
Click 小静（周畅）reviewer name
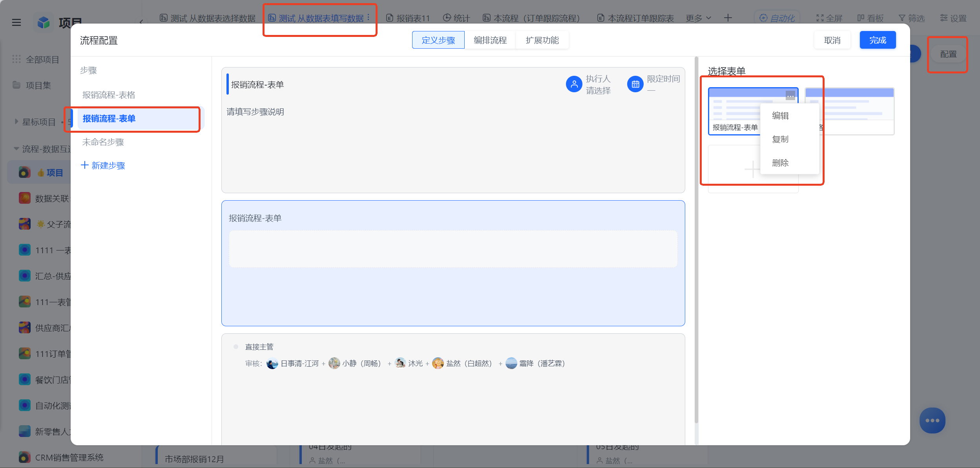coord(361,364)
